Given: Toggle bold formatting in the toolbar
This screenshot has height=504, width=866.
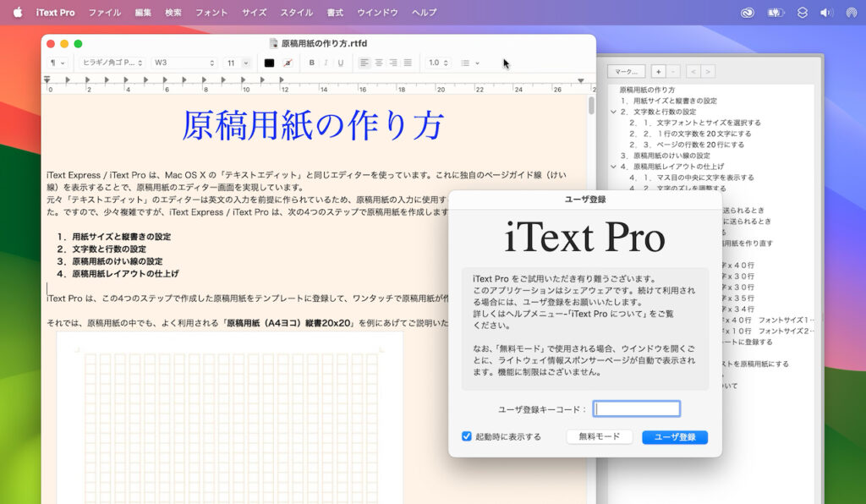Looking at the screenshot, I should (x=311, y=63).
